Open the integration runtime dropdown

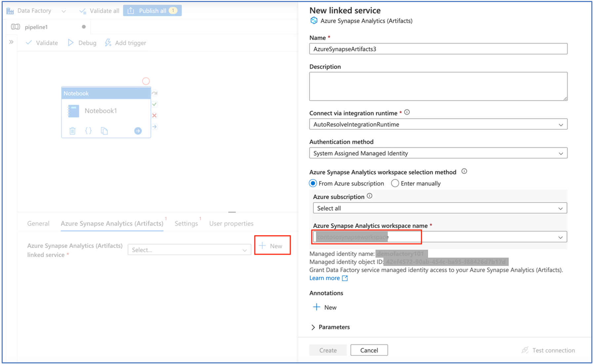point(438,125)
